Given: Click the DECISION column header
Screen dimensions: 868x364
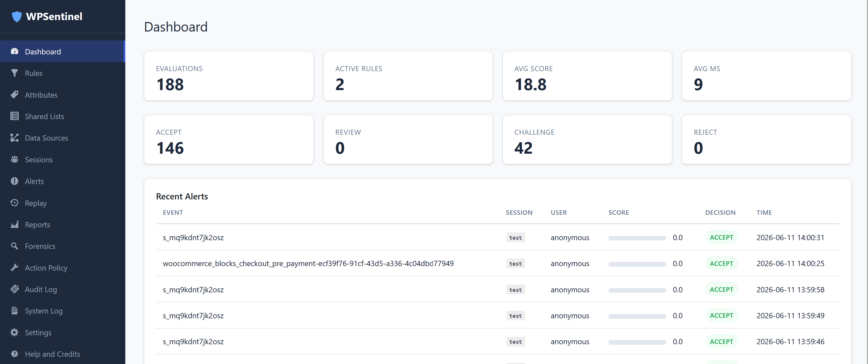Looking at the screenshot, I should pyautogui.click(x=720, y=213).
